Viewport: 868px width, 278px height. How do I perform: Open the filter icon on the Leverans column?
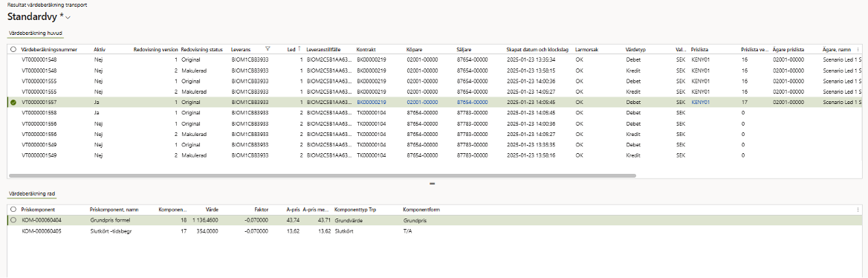[x=268, y=49]
